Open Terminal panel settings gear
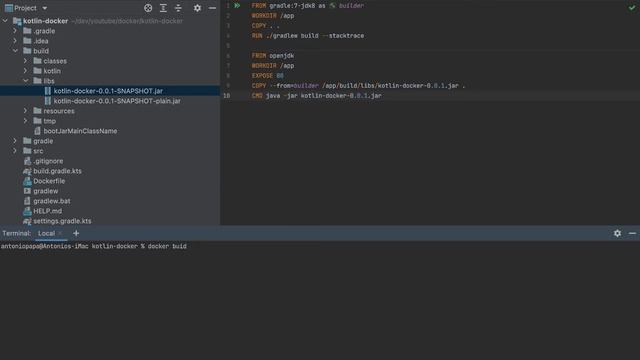This screenshot has width=640, height=360. (617, 233)
